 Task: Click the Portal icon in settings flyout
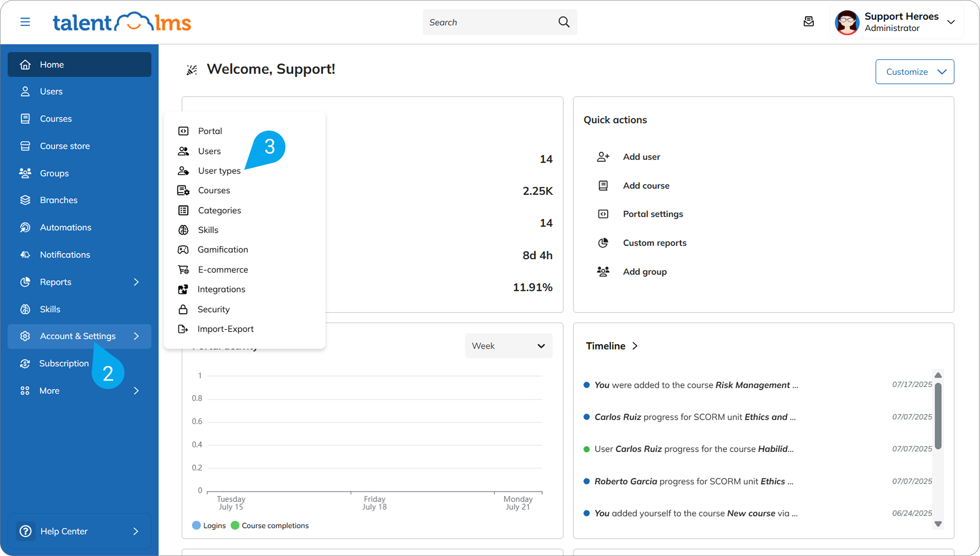[x=183, y=131]
